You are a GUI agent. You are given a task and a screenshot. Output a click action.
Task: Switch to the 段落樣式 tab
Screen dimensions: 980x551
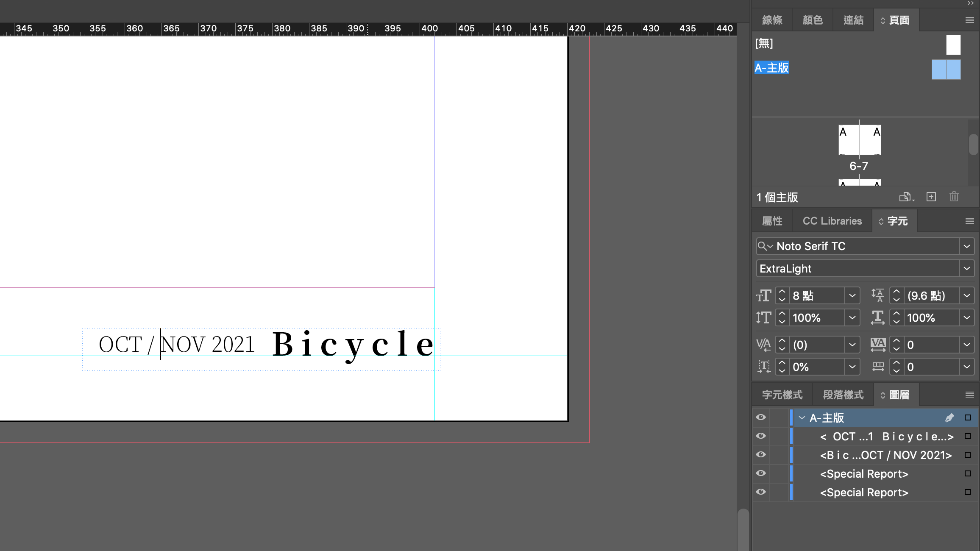click(843, 395)
